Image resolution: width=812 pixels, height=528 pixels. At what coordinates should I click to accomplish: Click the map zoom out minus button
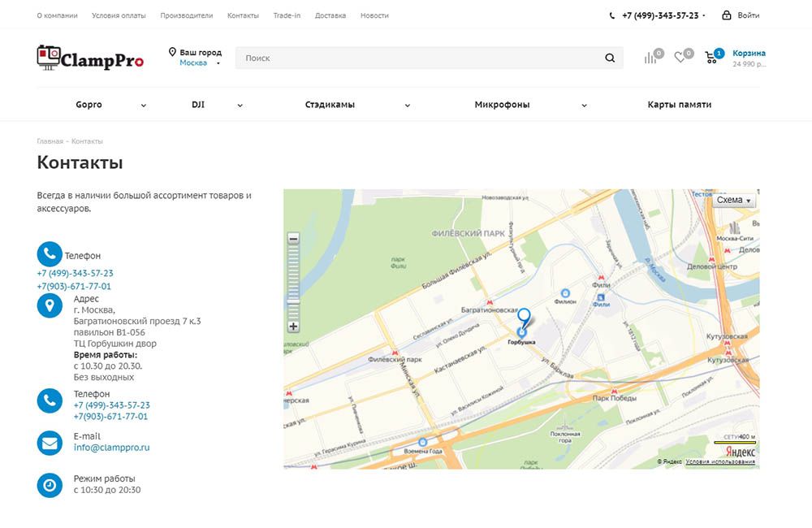pyautogui.click(x=293, y=239)
